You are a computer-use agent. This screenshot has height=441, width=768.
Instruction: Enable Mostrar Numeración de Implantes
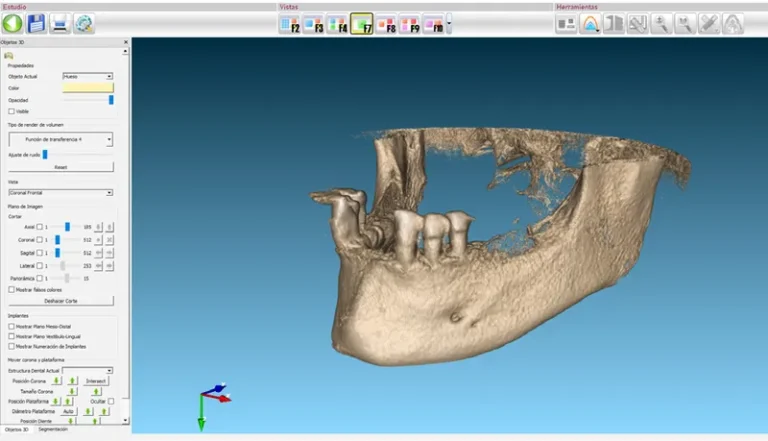[x=11, y=346]
